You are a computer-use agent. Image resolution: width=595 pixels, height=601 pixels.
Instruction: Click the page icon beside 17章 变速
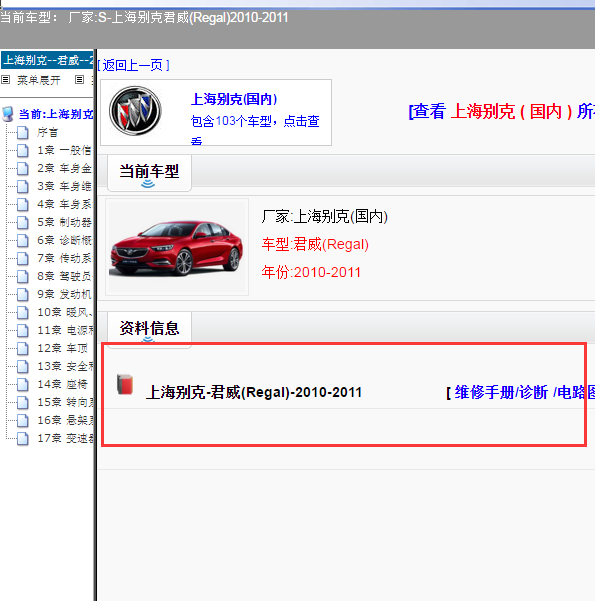point(23,439)
